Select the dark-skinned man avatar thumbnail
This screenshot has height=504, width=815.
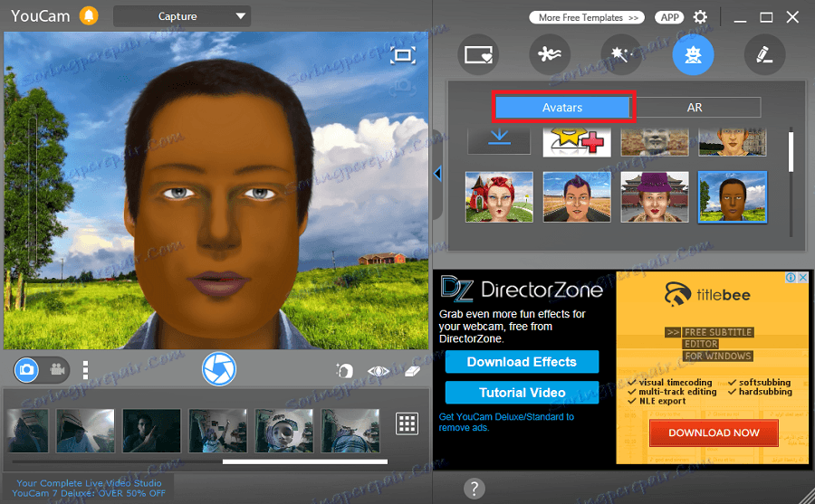(733, 197)
